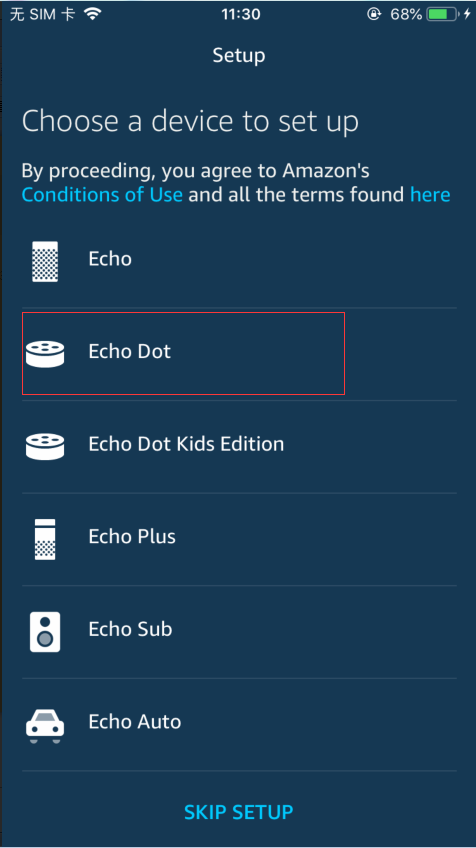Tap the Echo Auto car icon
The width and height of the screenshot is (476, 848).
click(x=45, y=726)
